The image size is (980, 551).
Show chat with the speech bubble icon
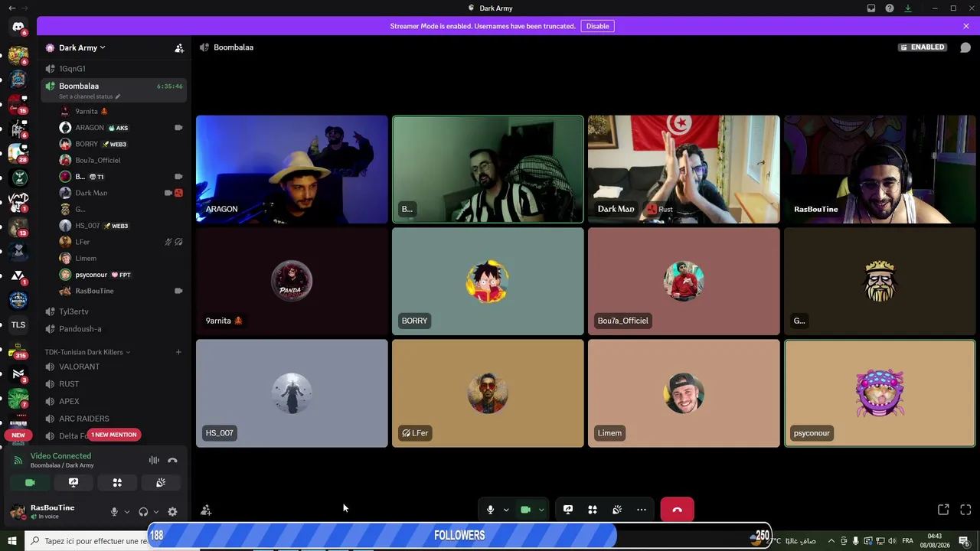coord(965,47)
